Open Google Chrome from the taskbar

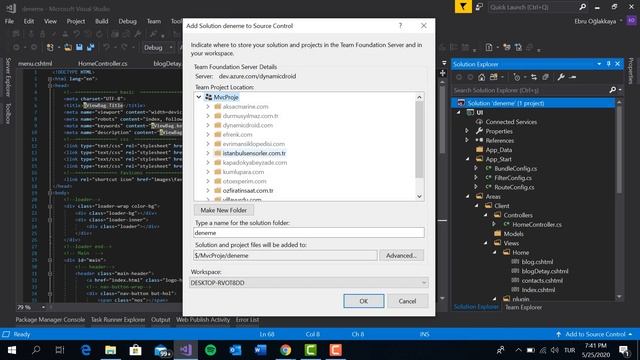286,350
